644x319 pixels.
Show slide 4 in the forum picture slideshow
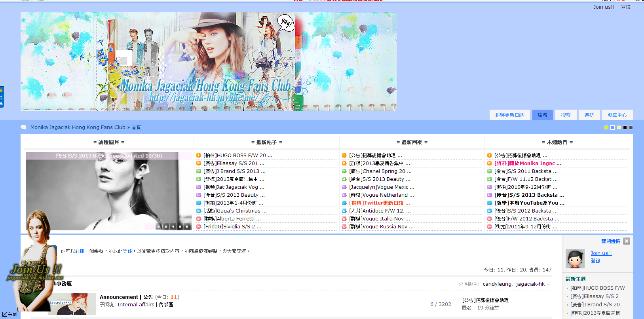point(173,227)
